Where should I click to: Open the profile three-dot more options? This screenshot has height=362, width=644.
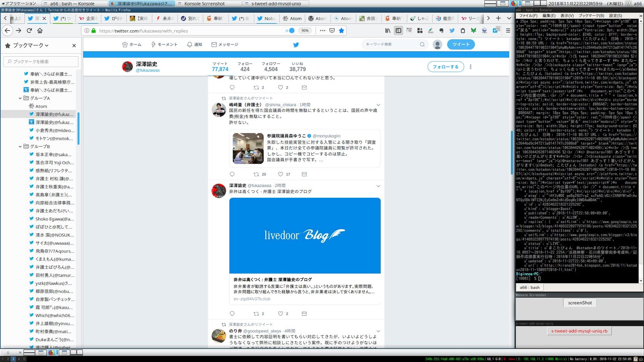pyautogui.click(x=471, y=67)
